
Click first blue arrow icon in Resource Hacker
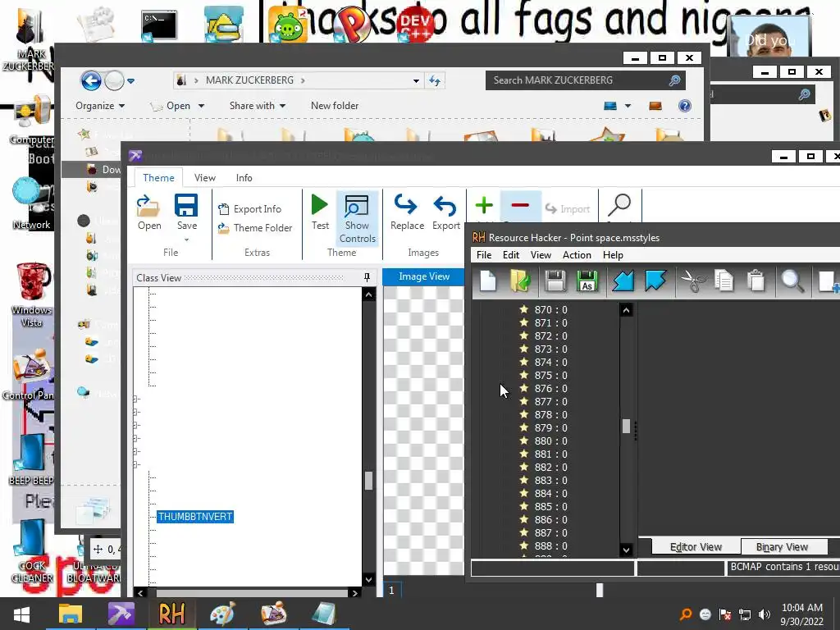pos(623,281)
